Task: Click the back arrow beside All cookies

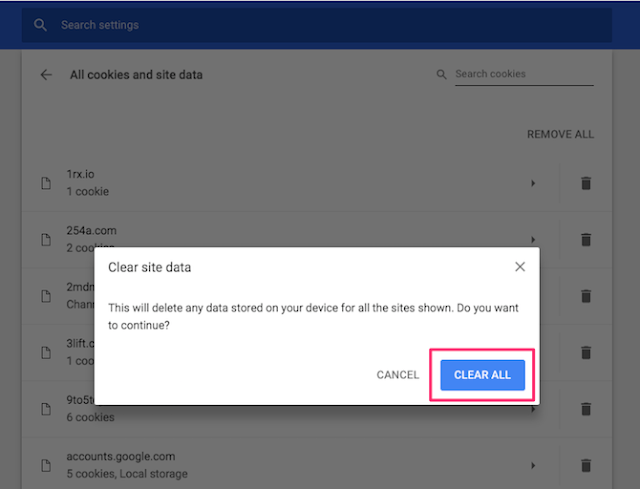Action: coord(46,75)
